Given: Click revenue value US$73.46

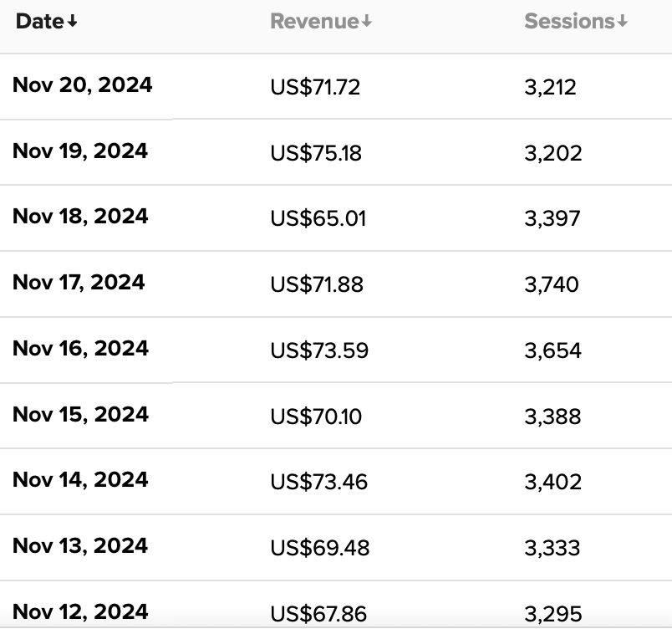Looking at the screenshot, I should [318, 482].
